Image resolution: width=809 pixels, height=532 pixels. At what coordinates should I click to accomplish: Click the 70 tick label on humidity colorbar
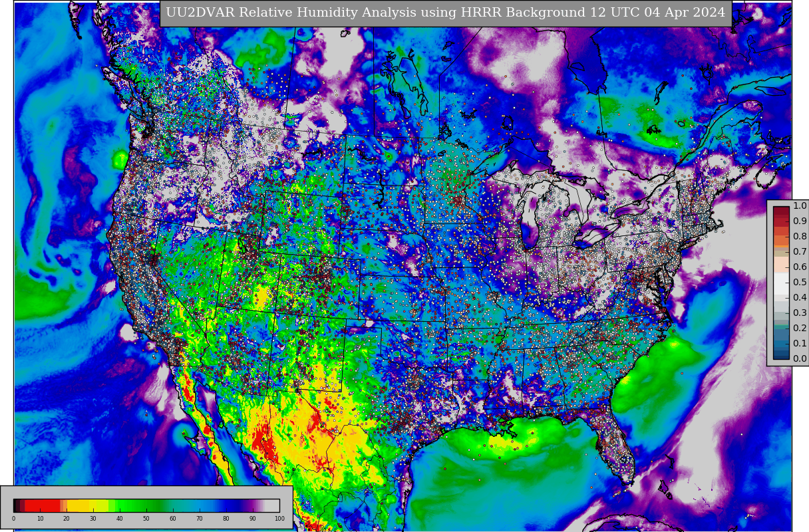point(200,519)
